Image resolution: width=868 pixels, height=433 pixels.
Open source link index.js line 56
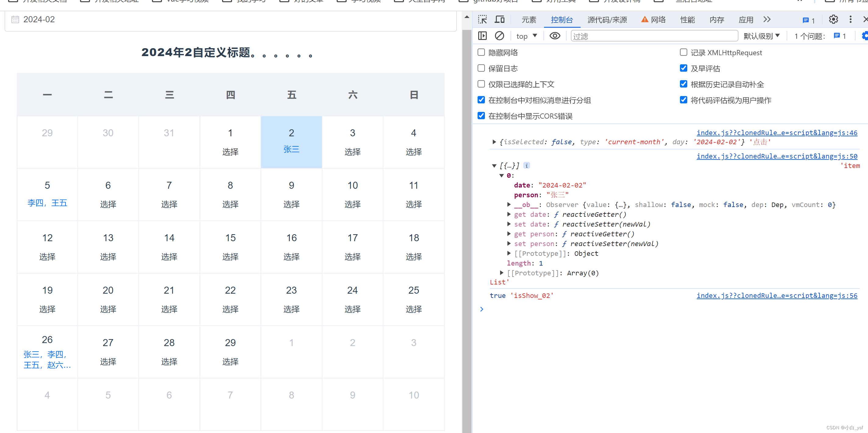777,295
